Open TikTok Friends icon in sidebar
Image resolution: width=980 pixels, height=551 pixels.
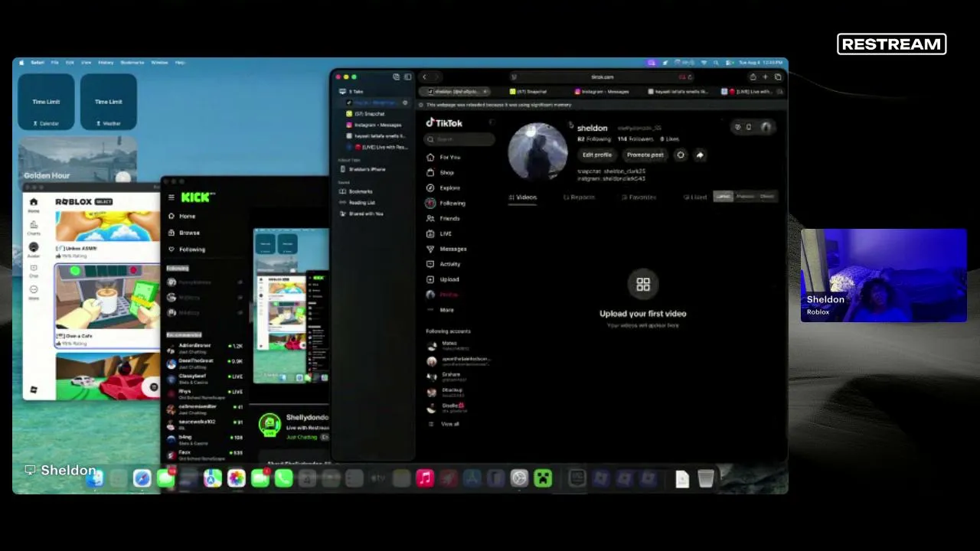[x=431, y=218]
